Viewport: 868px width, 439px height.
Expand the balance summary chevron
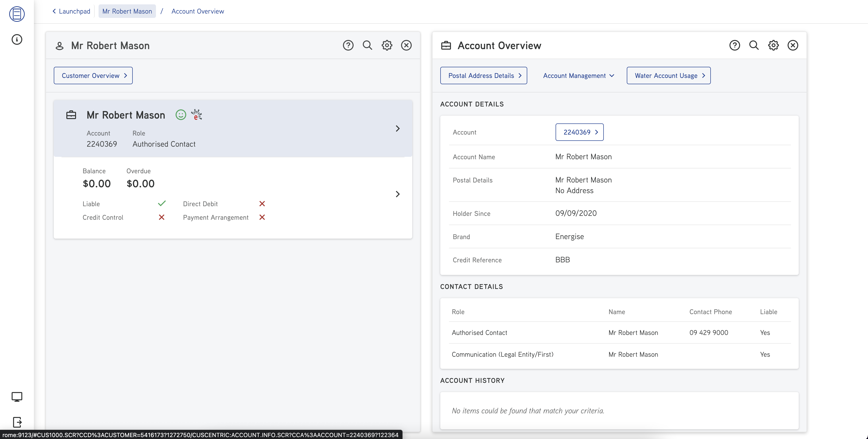point(398,194)
